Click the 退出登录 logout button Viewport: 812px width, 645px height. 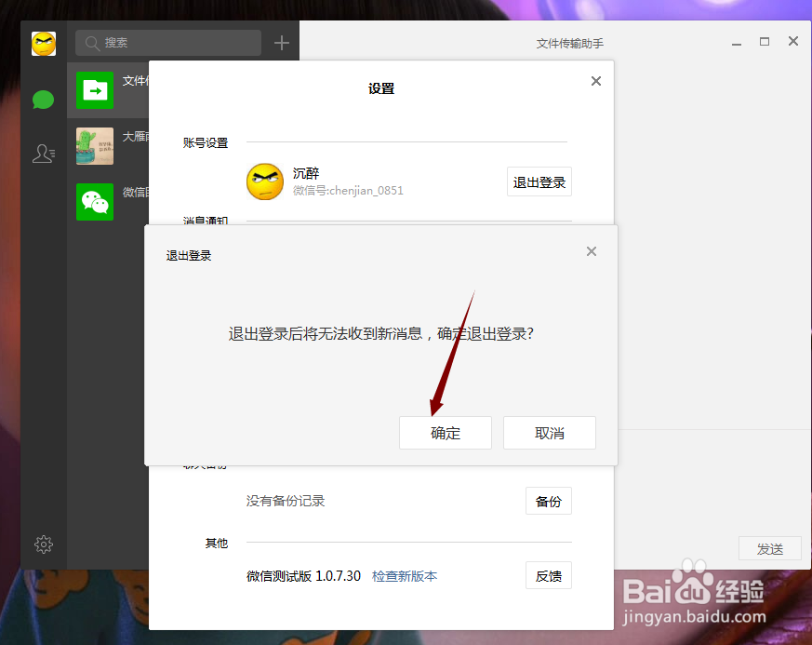click(x=539, y=181)
